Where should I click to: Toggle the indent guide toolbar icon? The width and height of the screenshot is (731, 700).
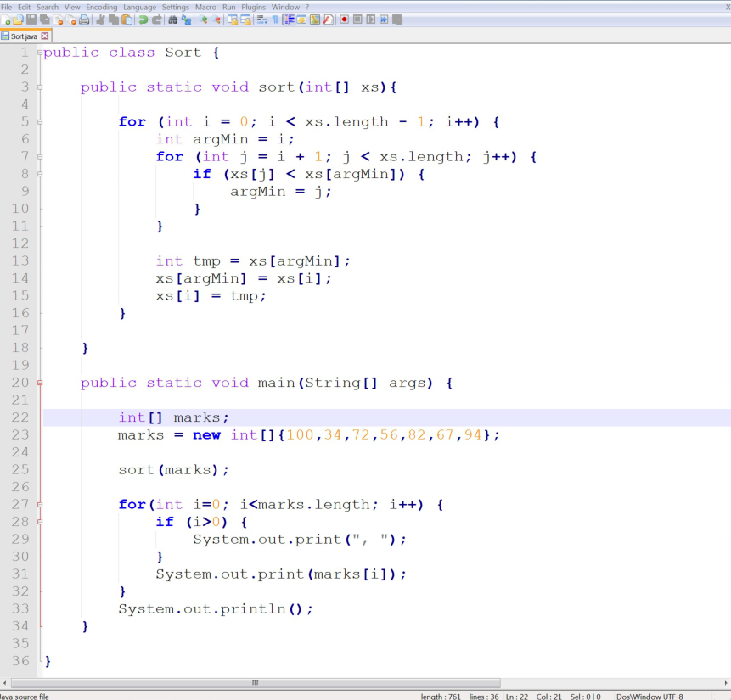pyautogui.click(x=289, y=20)
